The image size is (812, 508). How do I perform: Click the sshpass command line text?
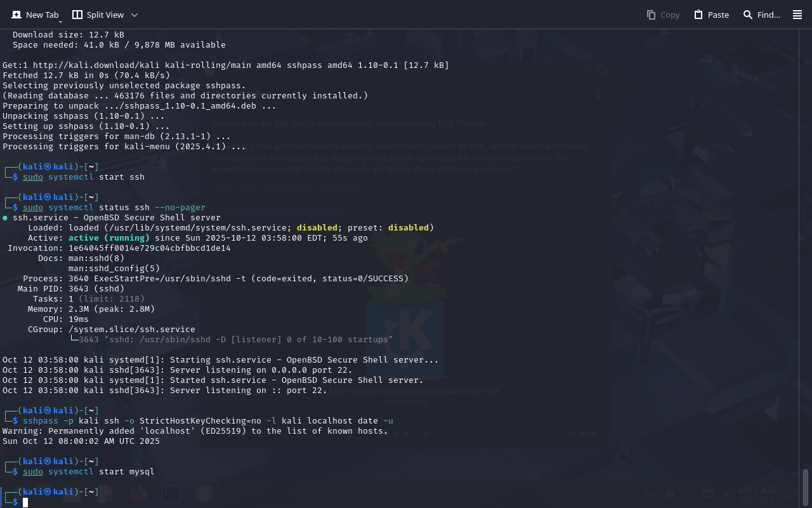pyautogui.click(x=207, y=421)
